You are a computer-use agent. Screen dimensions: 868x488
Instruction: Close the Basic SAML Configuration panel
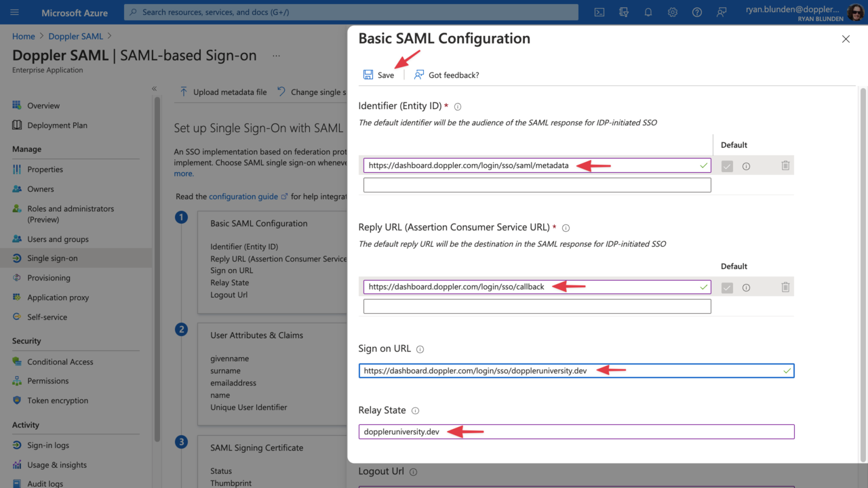pyautogui.click(x=846, y=39)
